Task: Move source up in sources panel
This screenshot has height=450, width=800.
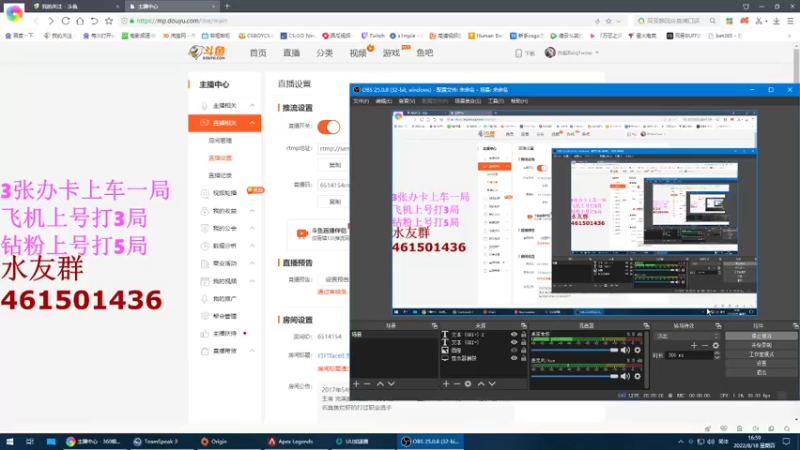Action: [x=481, y=384]
